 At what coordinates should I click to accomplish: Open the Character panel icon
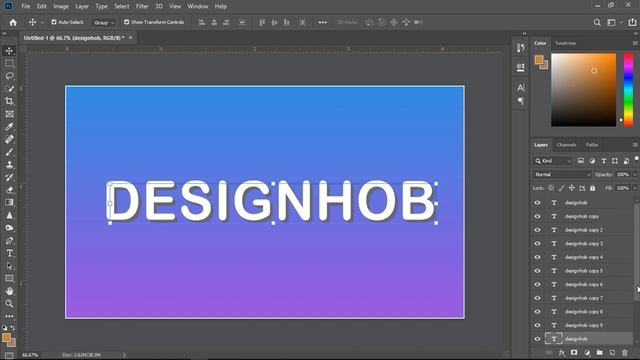point(520,87)
